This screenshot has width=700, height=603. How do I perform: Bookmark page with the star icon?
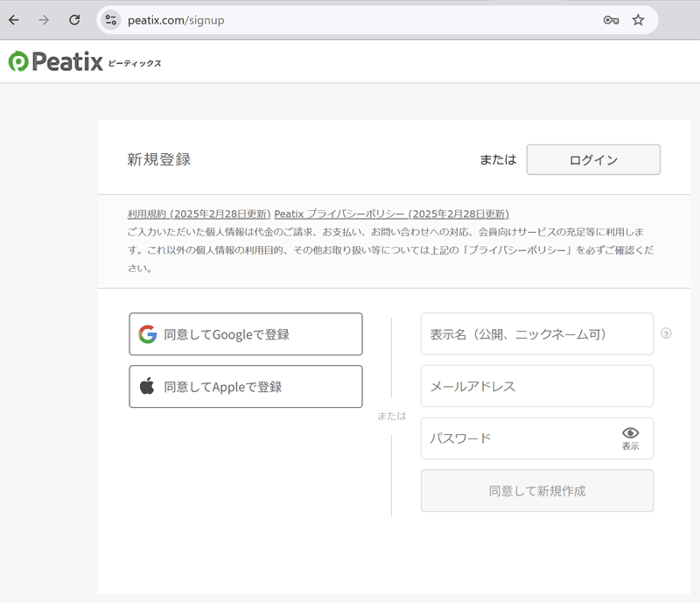(638, 20)
